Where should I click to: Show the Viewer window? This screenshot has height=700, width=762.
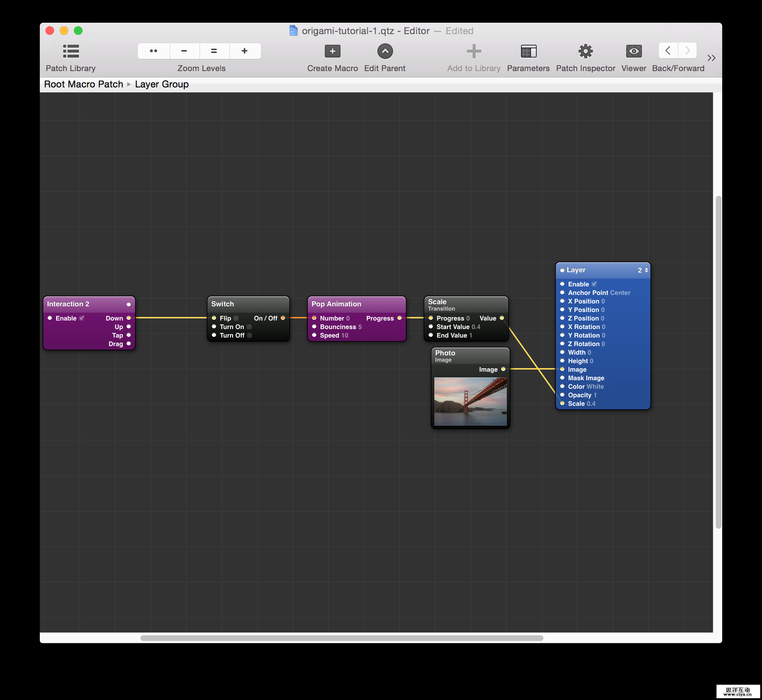coord(633,51)
